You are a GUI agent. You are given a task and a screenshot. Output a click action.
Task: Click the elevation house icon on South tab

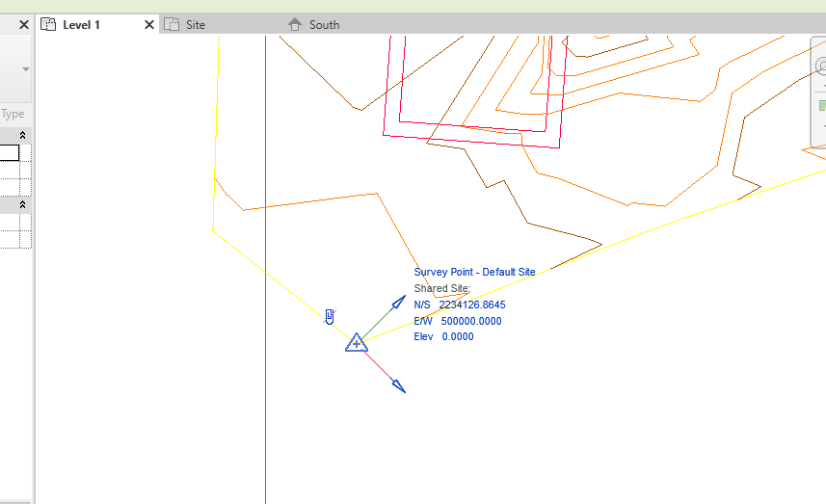tap(295, 25)
